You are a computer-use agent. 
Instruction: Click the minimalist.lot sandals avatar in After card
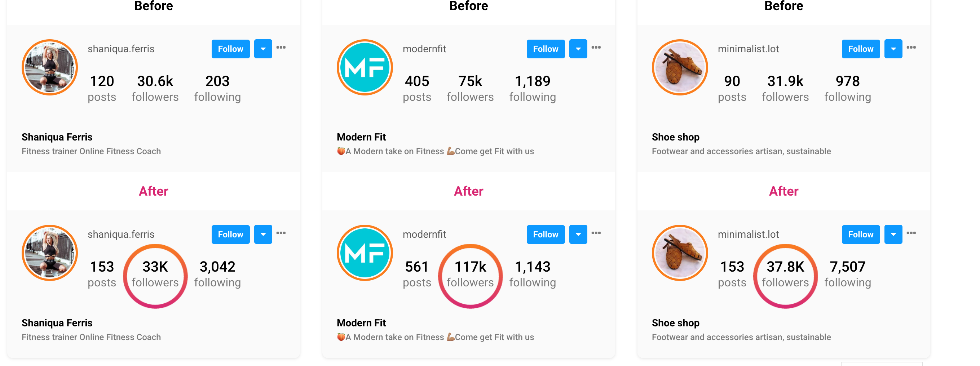click(679, 253)
